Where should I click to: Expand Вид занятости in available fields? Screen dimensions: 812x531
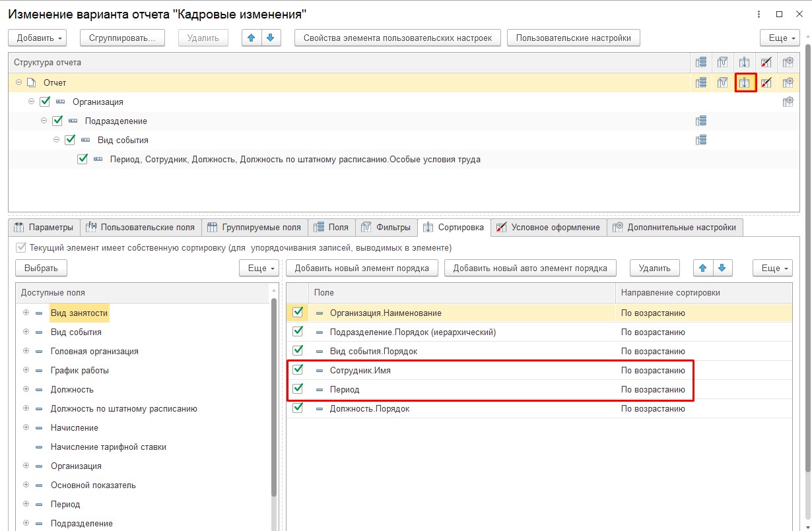(26, 313)
